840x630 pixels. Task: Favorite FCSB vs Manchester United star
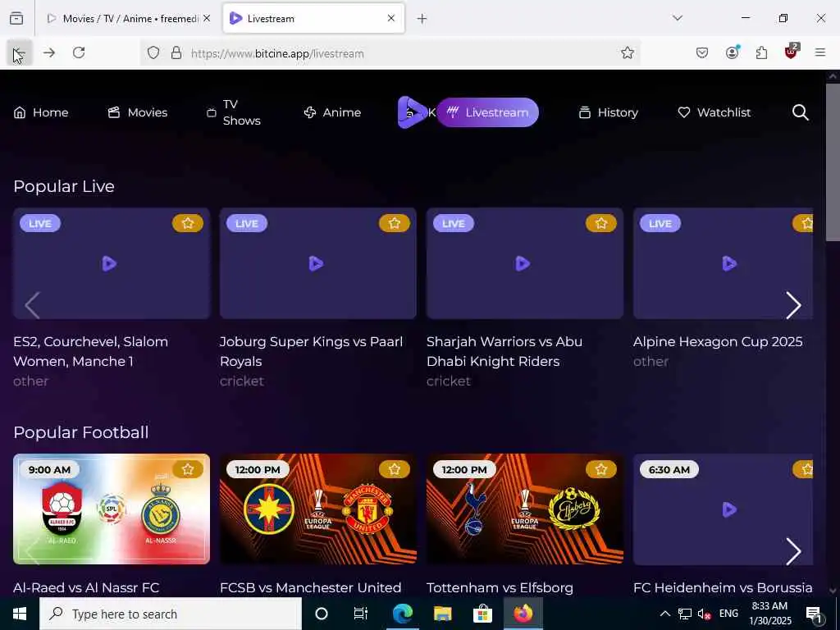[x=395, y=469]
